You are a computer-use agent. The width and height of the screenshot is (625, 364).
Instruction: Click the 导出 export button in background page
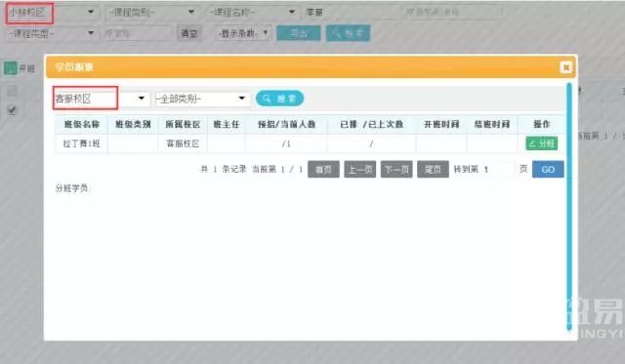pos(299,33)
